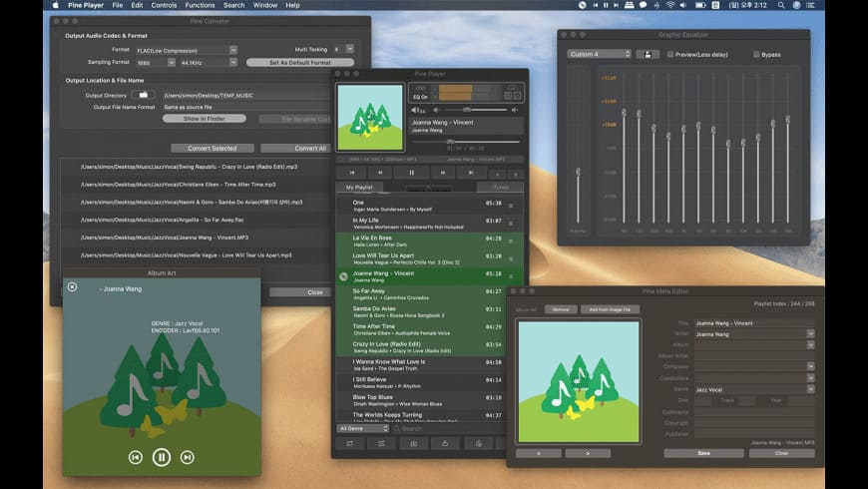Viewport: 868px width, 489px height.
Task: Click Save in Pine Meta Editor
Action: (x=703, y=453)
